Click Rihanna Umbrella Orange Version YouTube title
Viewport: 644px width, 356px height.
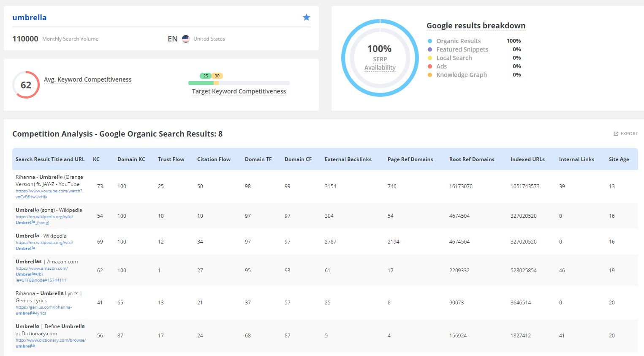(x=49, y=181)
